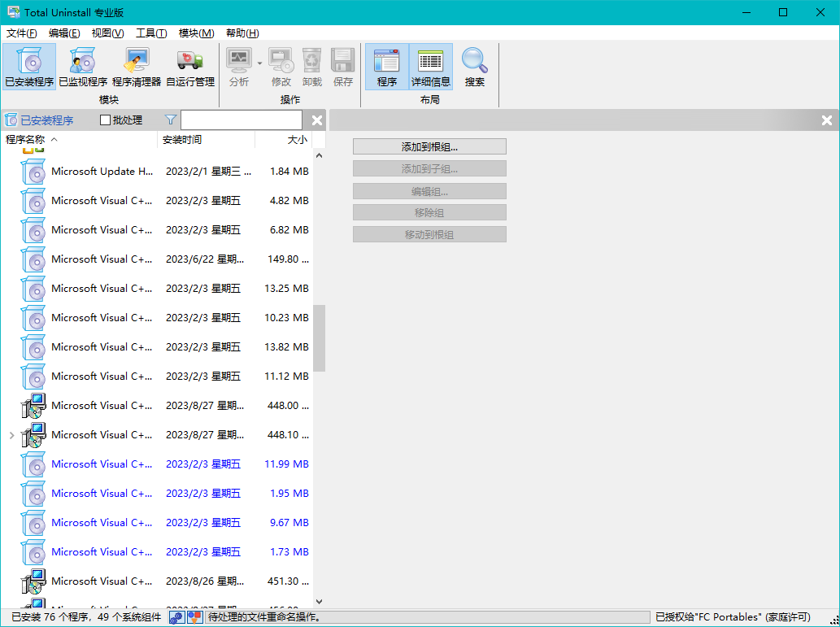
Task: Click the 卸载 recycle bin icon
Action: tap(311, 67)
